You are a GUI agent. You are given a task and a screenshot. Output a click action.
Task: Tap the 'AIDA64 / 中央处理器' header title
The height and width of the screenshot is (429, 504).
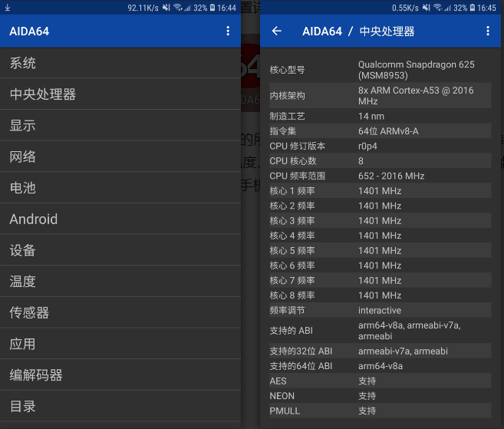(358, 31)
